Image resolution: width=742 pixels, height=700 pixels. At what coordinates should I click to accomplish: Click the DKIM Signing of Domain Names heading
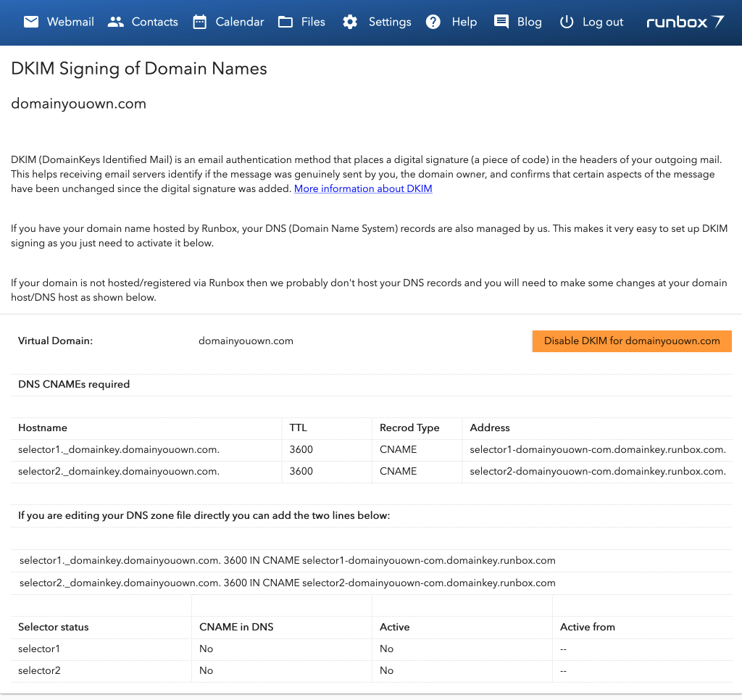(139, 69)
